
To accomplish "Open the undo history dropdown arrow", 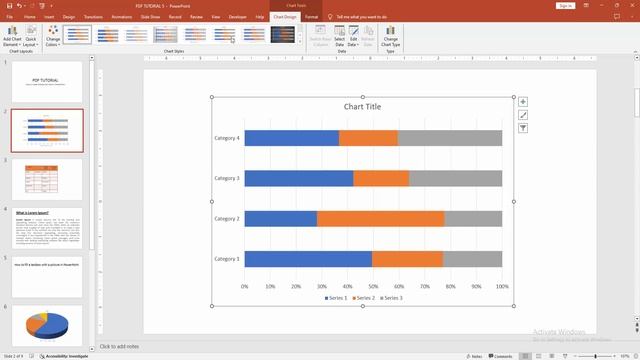I will click(24, 6).
